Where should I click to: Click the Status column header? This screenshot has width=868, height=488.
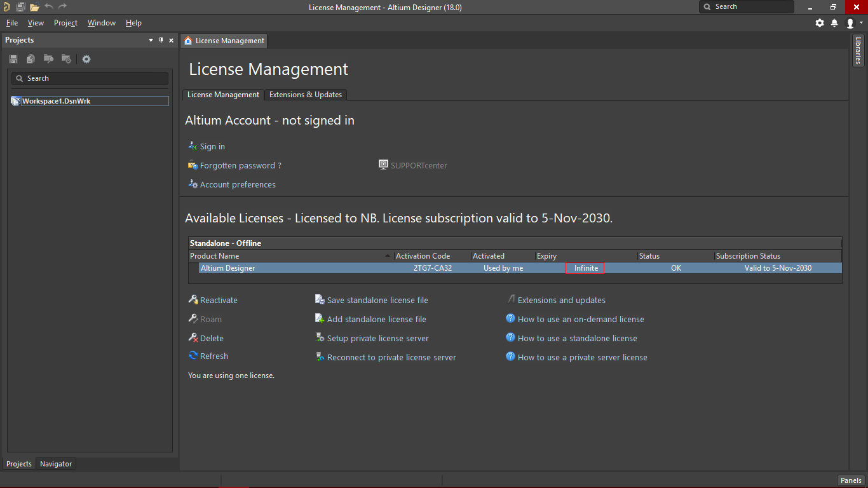pos(675,256)
